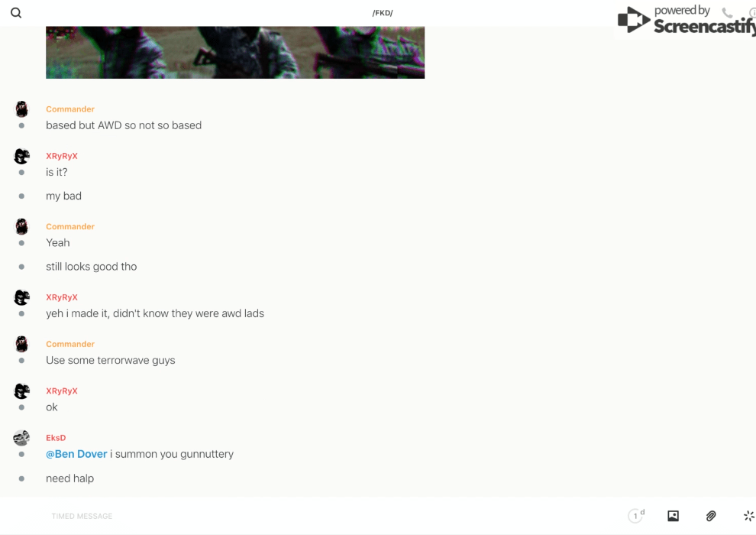Open the /FKD/ conversation title
The width and height of the screenshot is (756, 535).
[383, 13]
